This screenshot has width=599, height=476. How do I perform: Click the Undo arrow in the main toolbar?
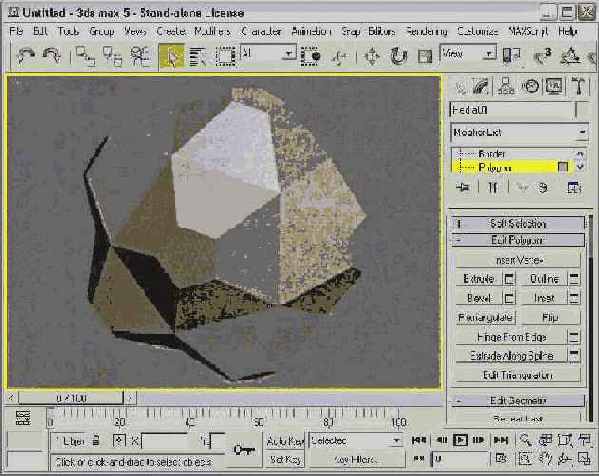pos(26,56)
